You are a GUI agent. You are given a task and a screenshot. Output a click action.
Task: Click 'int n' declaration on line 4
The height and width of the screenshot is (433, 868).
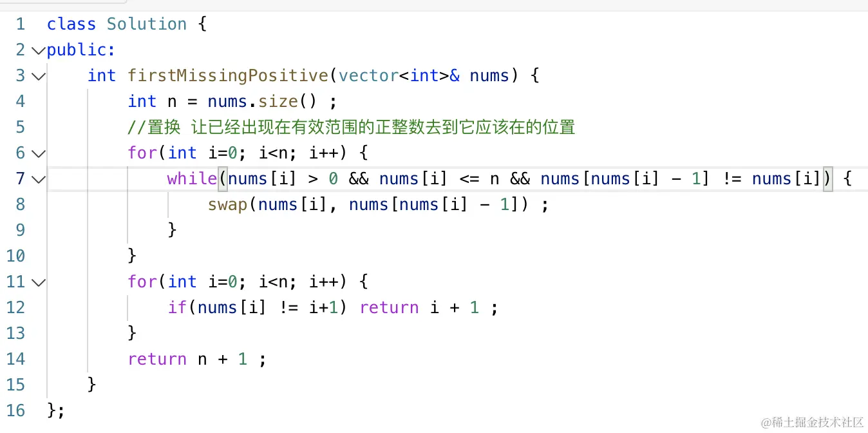[152, 102]
